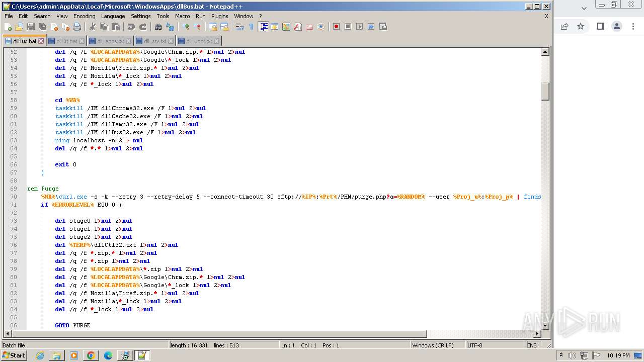
Task: Open the Plugins menu
Action: point(220,16)
